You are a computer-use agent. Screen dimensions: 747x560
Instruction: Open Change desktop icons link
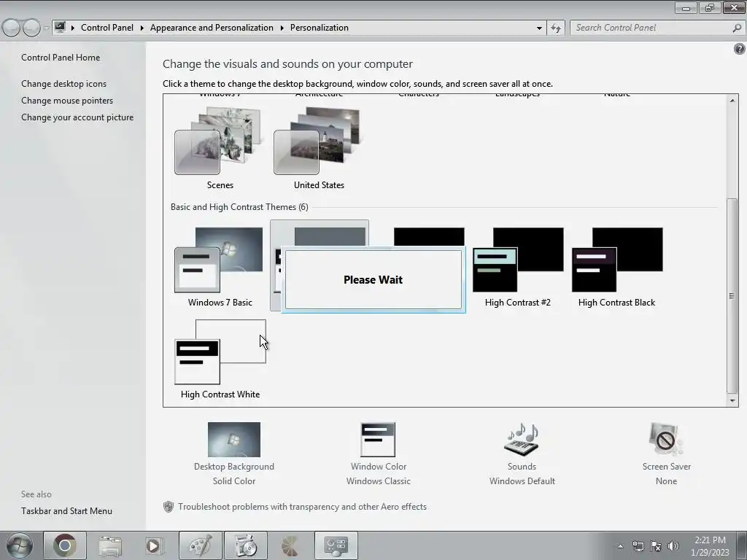pos(64,84)
